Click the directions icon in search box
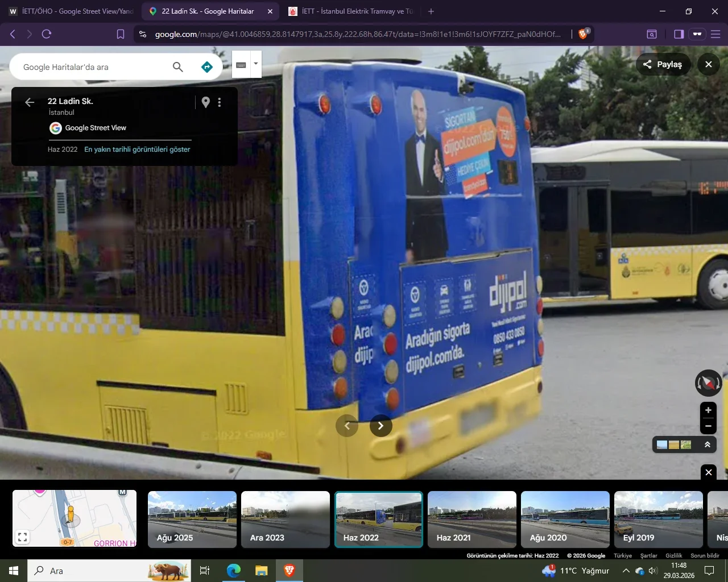The image size is (728, 582). coord(207,67)
